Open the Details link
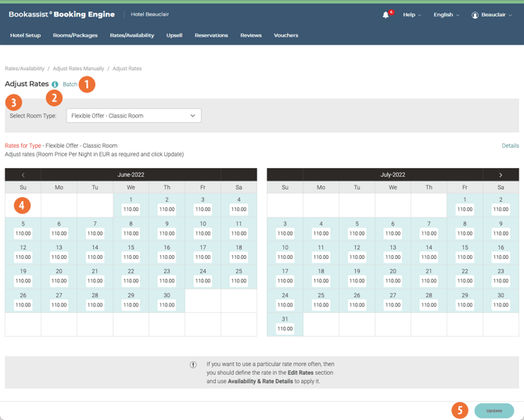The image size is (524, 420). pos(510,145)
